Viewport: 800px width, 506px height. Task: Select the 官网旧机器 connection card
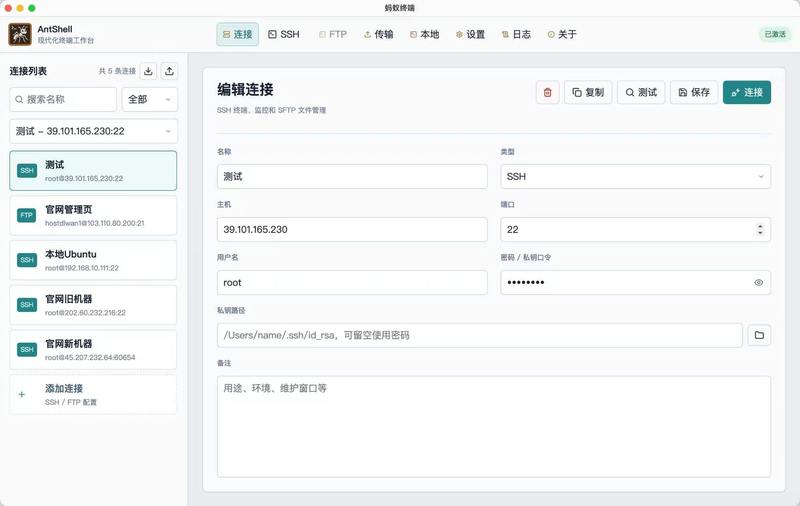pyautogui.click(x=93, y=305)
